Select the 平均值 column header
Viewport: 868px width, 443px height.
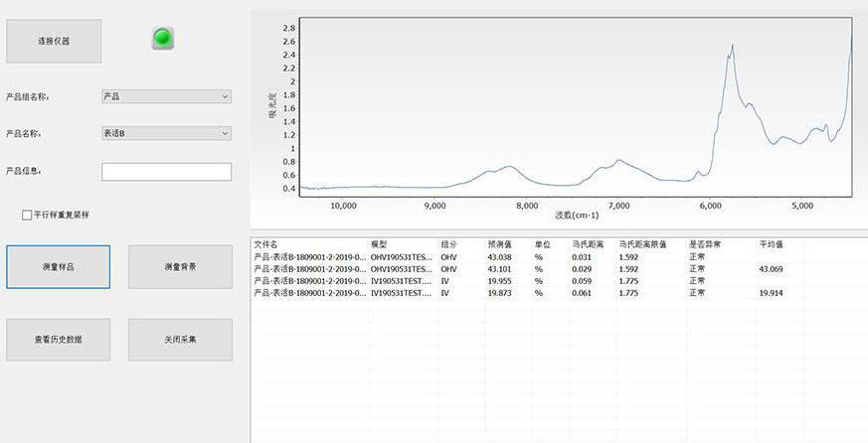coord(772,243)
